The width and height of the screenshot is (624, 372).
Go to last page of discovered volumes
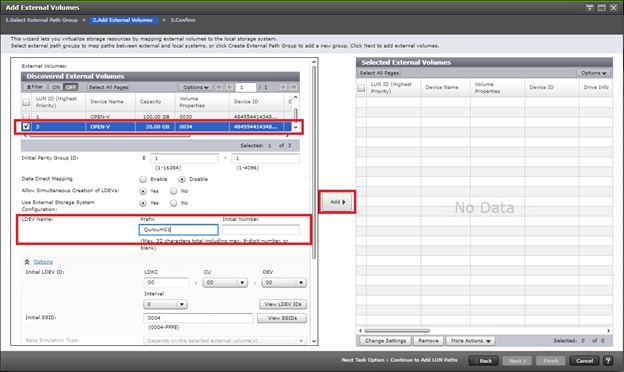coord(293,87)
